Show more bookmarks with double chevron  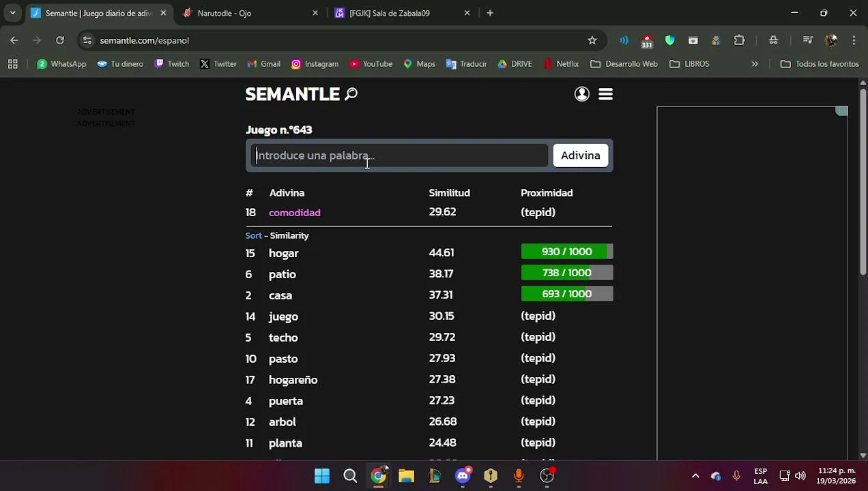coord(755,63)
